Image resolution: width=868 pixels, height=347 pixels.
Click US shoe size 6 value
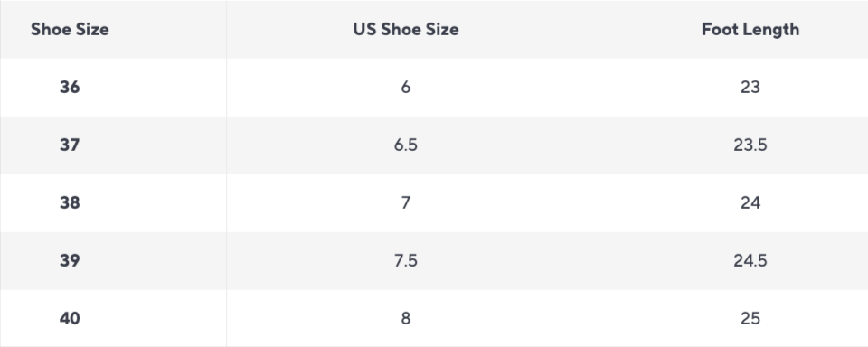[406, 87]
